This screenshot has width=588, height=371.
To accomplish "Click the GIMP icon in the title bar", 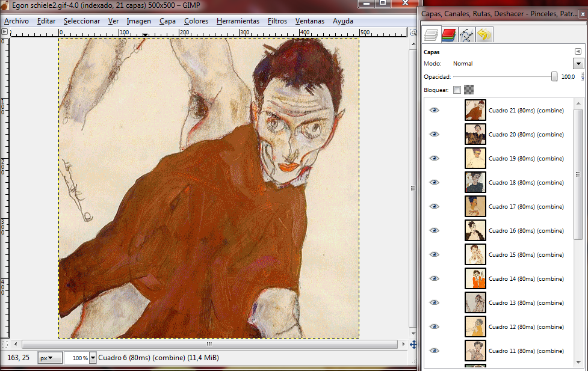I will click(5, 5).
